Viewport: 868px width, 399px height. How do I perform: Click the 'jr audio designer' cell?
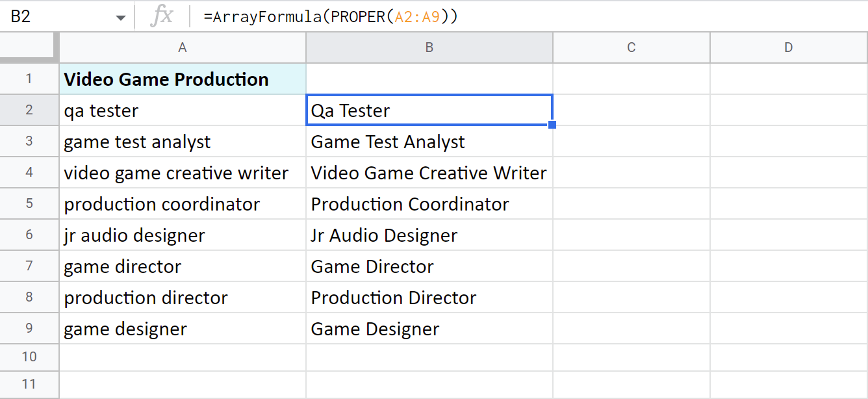pyautogui.click(x=183, y=235)
